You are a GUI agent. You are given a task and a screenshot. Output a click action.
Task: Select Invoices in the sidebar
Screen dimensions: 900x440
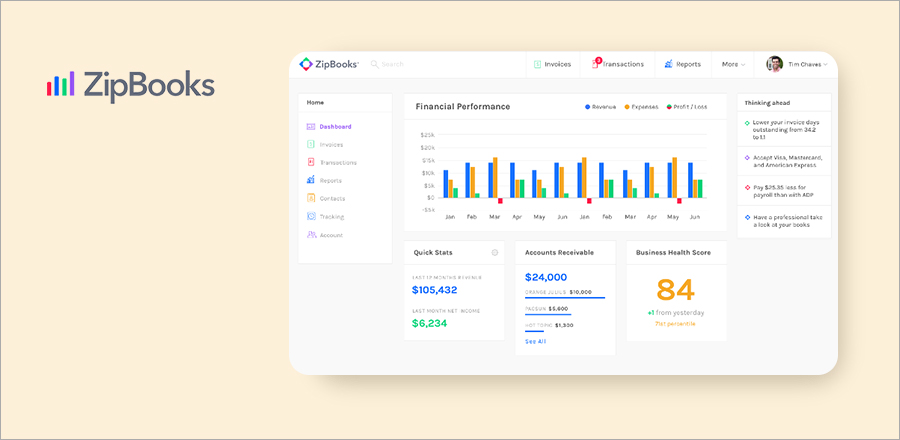tap(331, 145)
